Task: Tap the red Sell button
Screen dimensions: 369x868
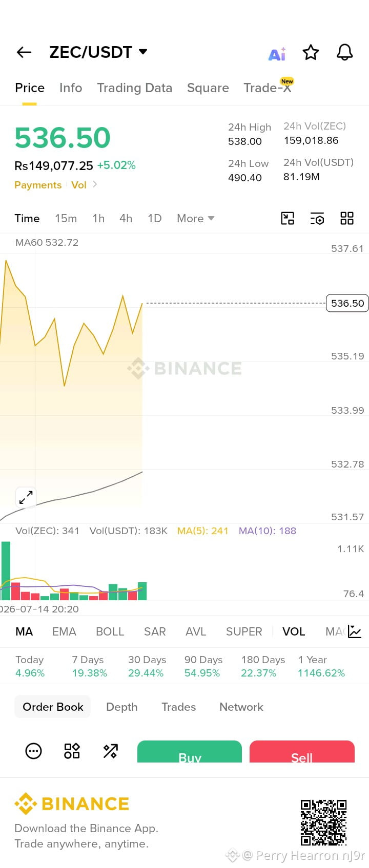Action: pos(302,752)
